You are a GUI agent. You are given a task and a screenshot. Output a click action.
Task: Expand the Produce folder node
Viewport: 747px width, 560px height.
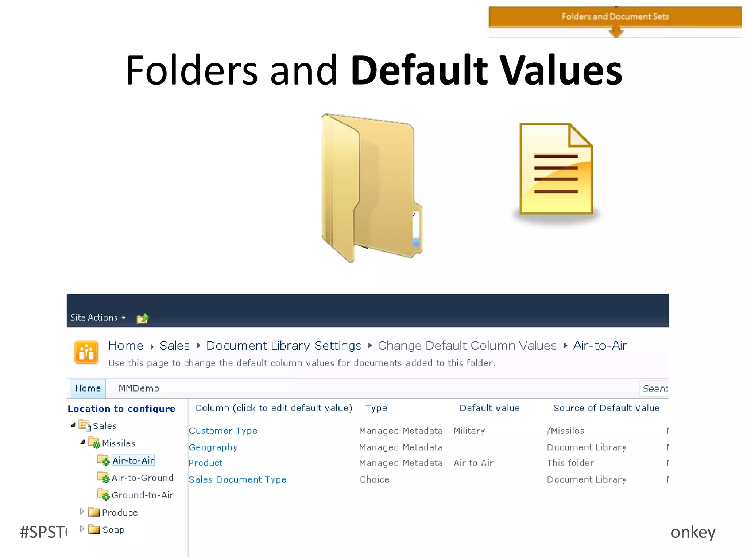point(82,512)
